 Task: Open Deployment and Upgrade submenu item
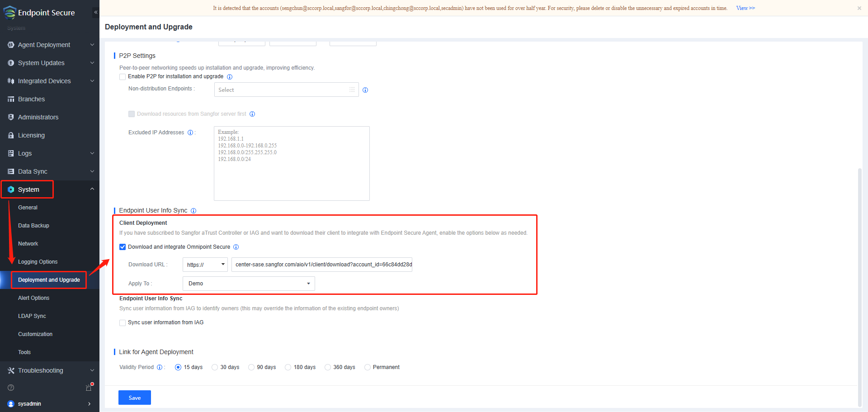(50, 280)
